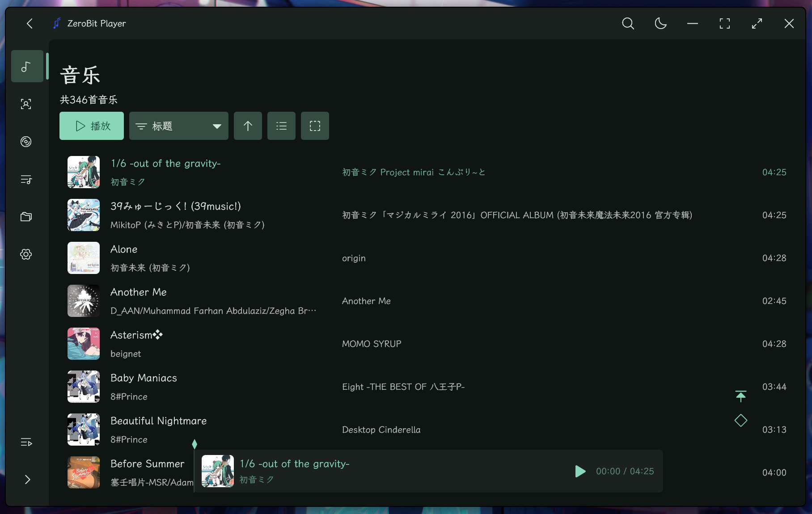Go back using the back arrow
Screen dimensions: 812x514
tap(30, 24)
